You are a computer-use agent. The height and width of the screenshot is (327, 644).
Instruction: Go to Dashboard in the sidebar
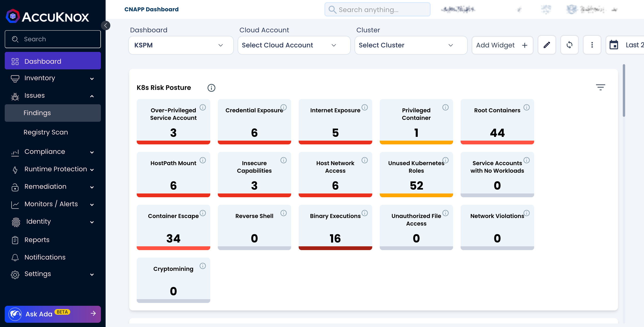tap(53, 61)
